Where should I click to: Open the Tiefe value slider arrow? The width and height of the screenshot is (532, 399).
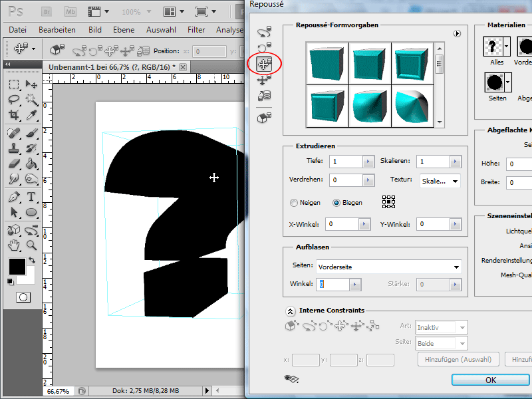tap(368, 162)
